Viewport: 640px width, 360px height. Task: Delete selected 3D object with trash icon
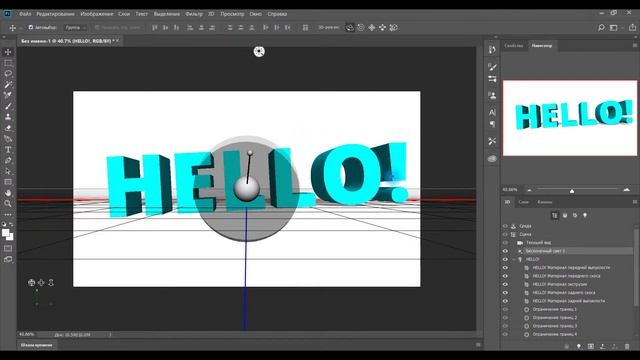pyautogui.click(x=627, y=347)
